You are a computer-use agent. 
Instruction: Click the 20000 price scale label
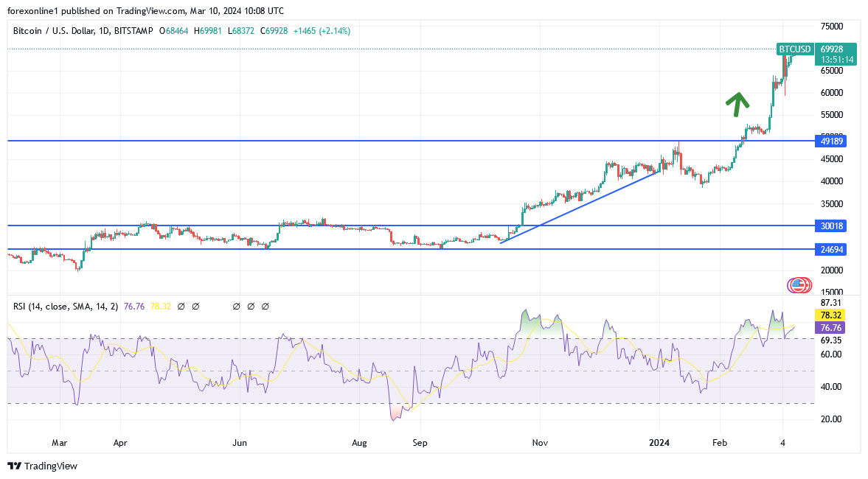click(831, 270)
